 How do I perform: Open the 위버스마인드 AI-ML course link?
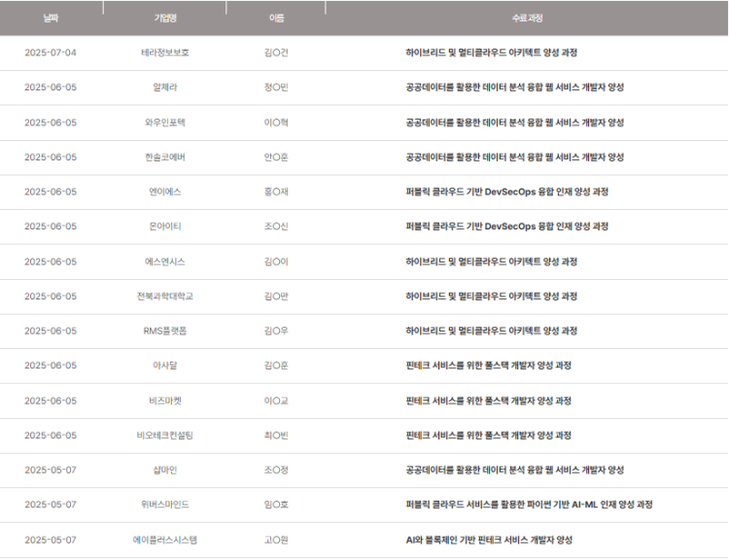[529, 505]
